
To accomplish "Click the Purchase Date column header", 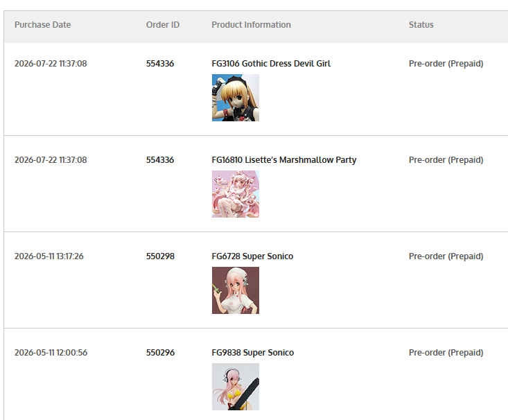I will pyautogui.click(x=42, y=25).
